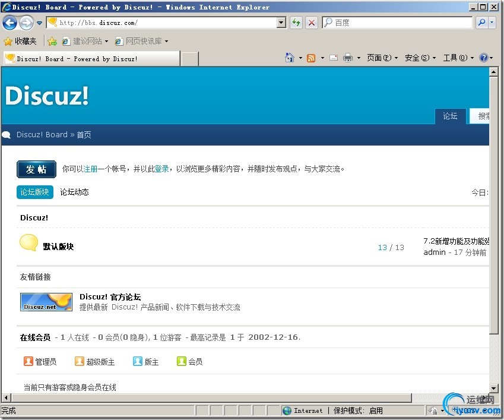
Task: Click the blue Help question icon
Action: [x=483, y=58]
